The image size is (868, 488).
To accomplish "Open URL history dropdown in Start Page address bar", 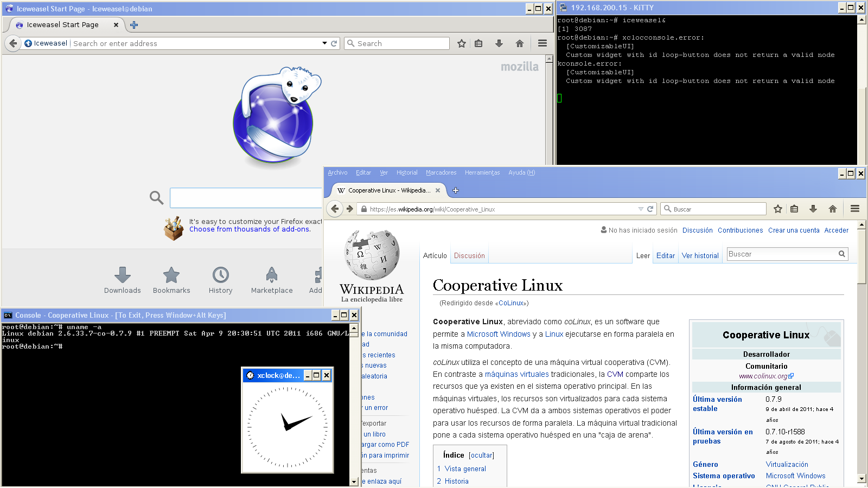I will [324, 43].
